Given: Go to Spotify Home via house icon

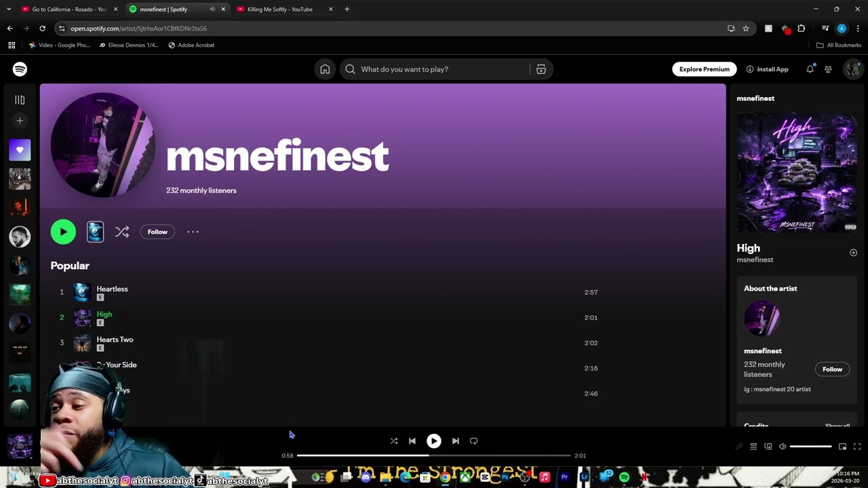Looking at the screenshot, I should 325,69.
